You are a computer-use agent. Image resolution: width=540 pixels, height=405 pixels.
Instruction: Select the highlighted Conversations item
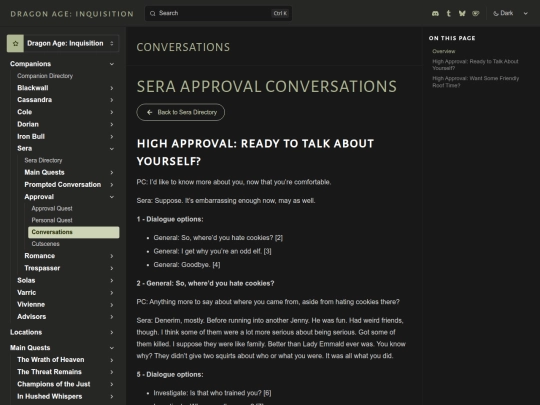(74, 232)
